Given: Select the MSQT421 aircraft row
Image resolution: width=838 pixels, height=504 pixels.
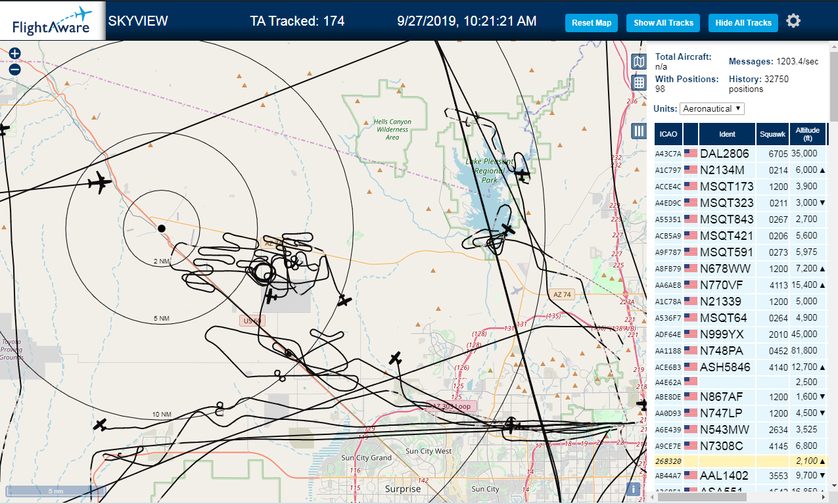Looking at the screenshot, I should [x=741, y=235].
